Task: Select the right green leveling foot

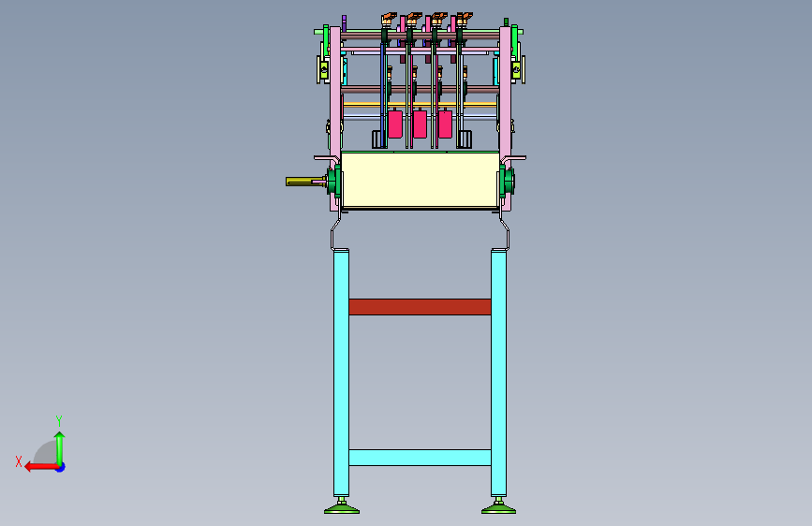Action: pyautogui.click(x=498, y=508)
